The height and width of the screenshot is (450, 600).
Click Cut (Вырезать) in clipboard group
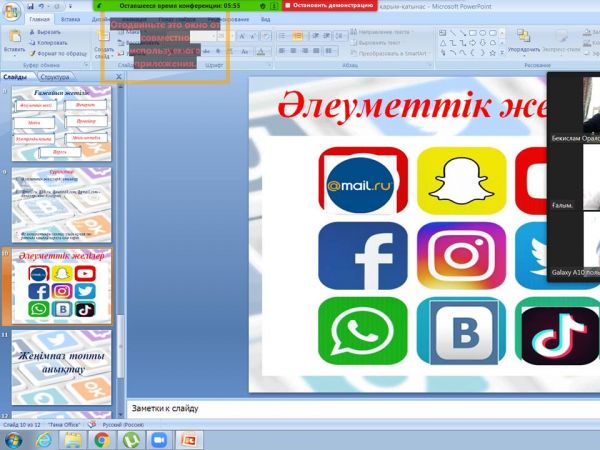[x=46, y=32]
